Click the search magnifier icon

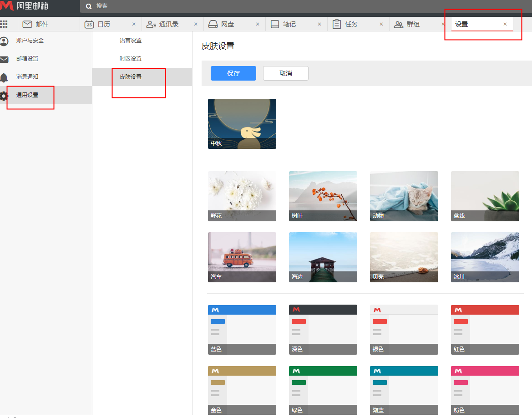pyautogui.click(x=89, y=6)
